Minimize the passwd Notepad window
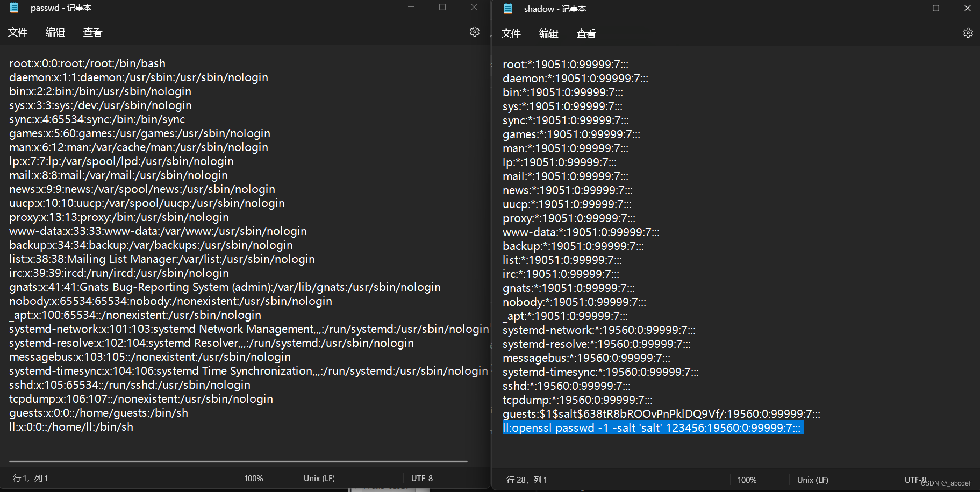Image resolution: width=980 pixels, height=492 pixels. (411, 7)
